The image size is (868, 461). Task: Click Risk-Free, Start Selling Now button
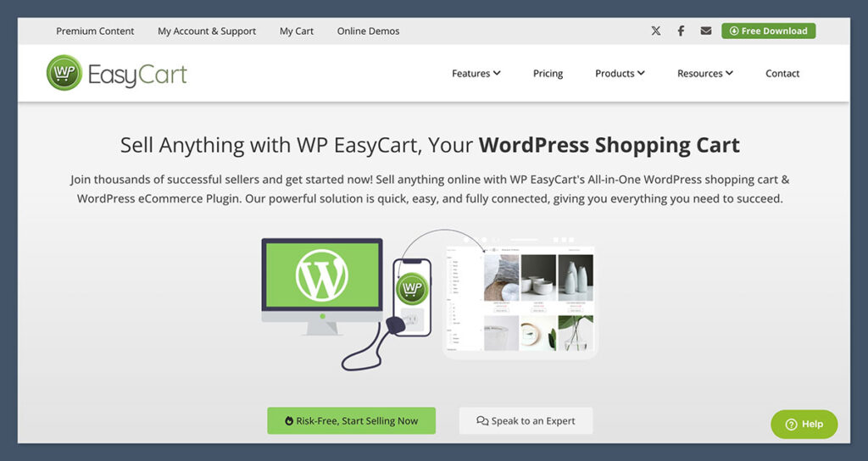tap(351, 421)
